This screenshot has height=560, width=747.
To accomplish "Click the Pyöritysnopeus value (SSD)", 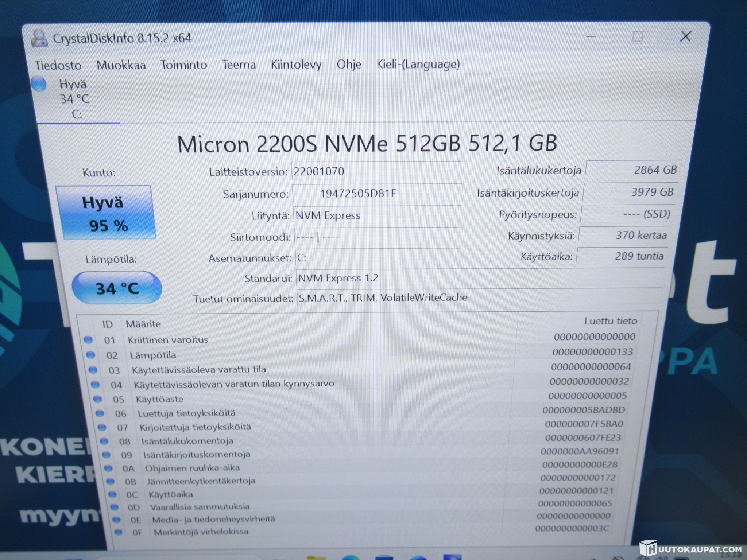I will tap(627, 214).
